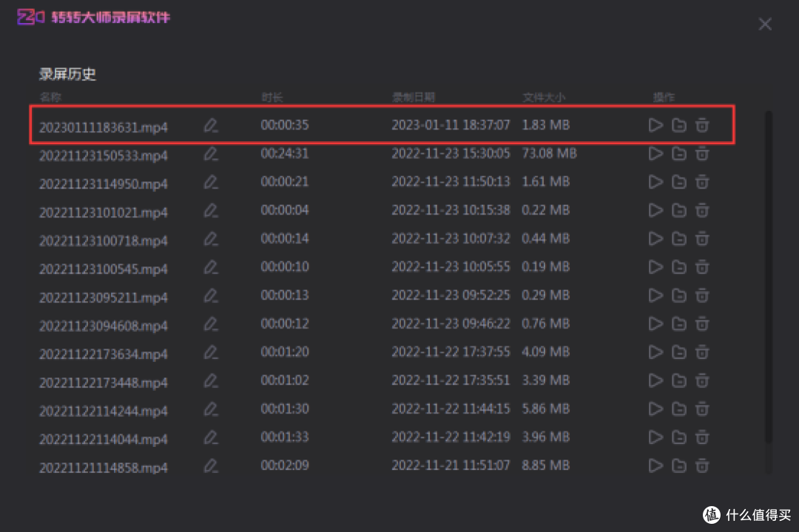Image resolution: width=799 pixels, height=532 pixels.
Task: Rename the 20221123100545.mp4 file
Action: tap(211, 268)
